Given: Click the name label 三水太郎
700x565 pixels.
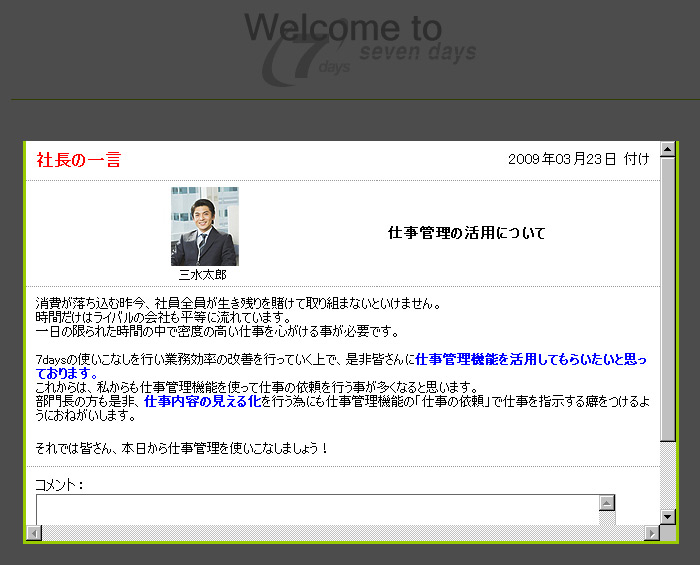Looking at the screenshot, I should 203,274.
